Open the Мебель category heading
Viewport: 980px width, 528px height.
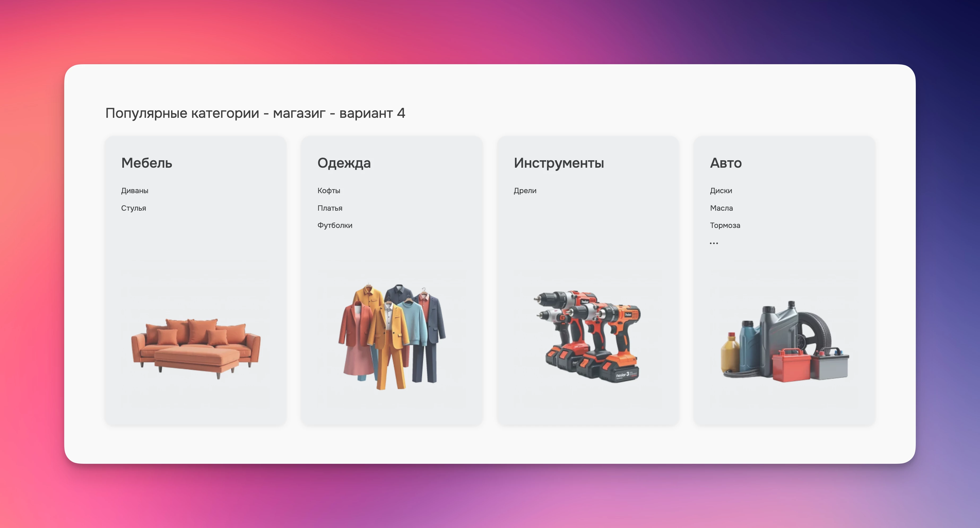pyautogui.click(x=146, y=163)
